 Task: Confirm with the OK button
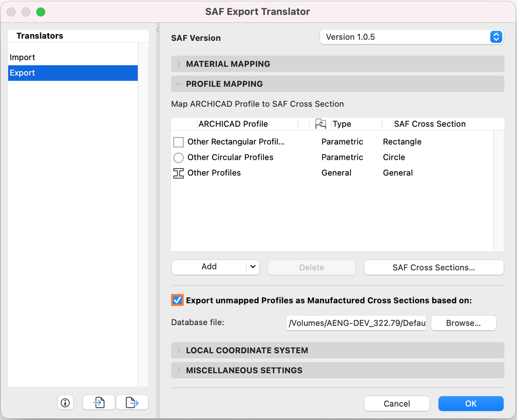tap(470, 403)
